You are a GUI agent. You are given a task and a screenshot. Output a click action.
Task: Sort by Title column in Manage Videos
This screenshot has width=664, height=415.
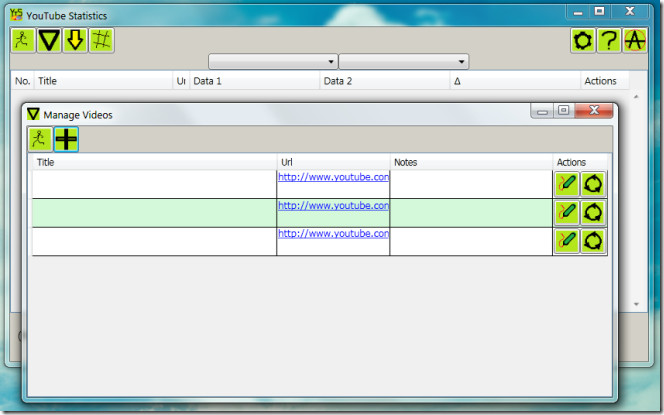155,162
